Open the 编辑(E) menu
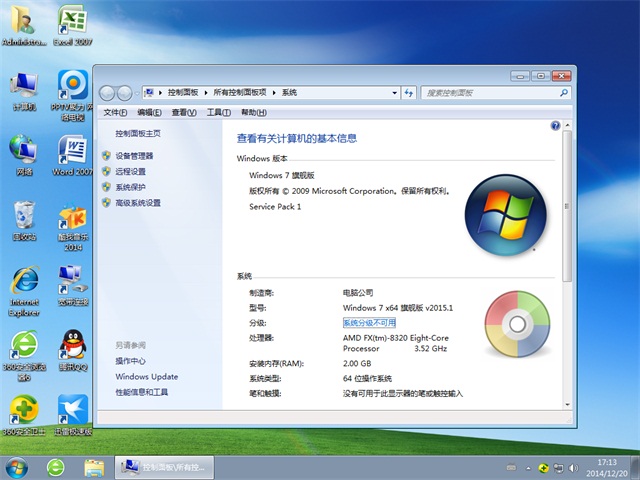 (x=149, y=112)
